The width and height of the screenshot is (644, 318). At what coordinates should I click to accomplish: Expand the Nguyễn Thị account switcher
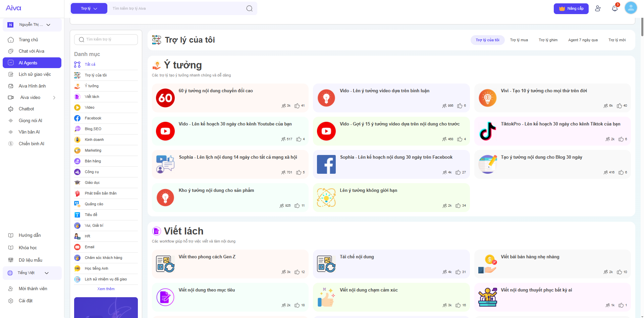(32, 24)
